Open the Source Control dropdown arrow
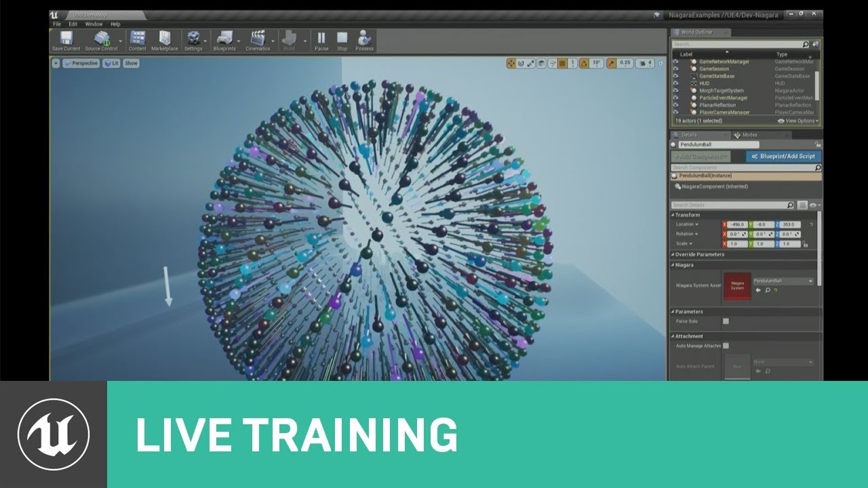This screenshot has width=868, height=488. click(x=121, y=41)
